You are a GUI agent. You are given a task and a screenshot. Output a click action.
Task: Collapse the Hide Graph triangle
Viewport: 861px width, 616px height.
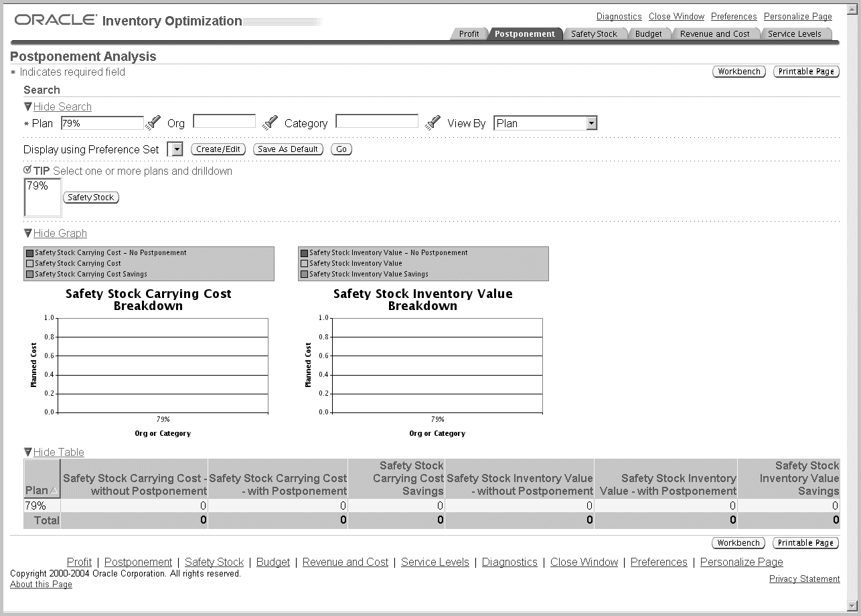27,233
